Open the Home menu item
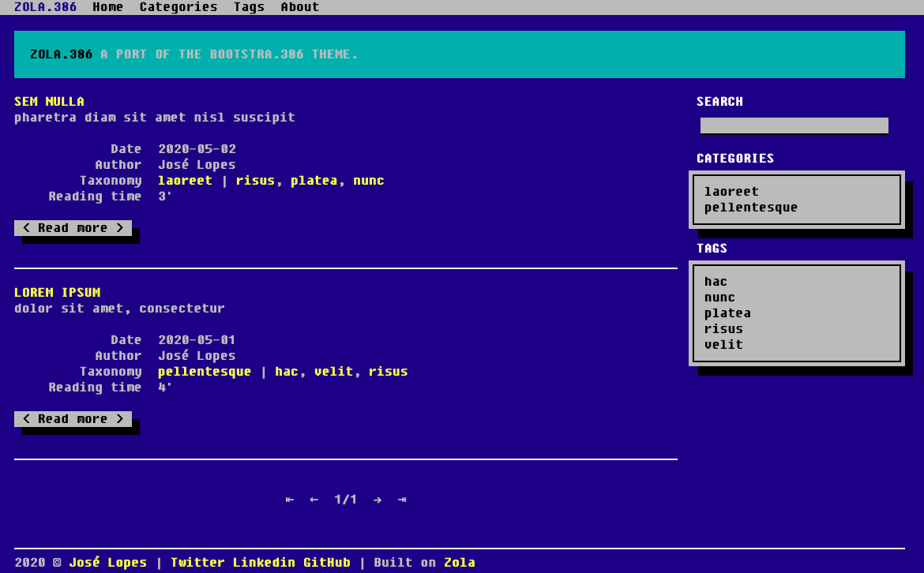924x573 pixels. [x=107, y=6]
